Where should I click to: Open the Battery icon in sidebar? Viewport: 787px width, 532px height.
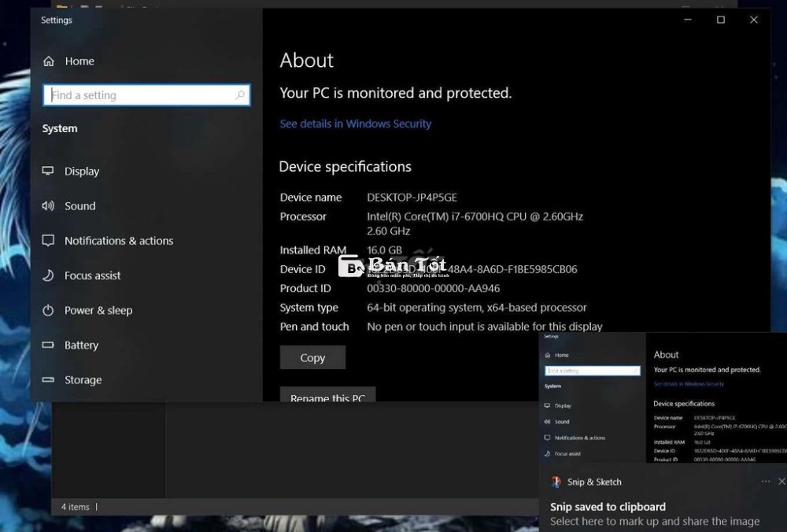coord(48,345)
